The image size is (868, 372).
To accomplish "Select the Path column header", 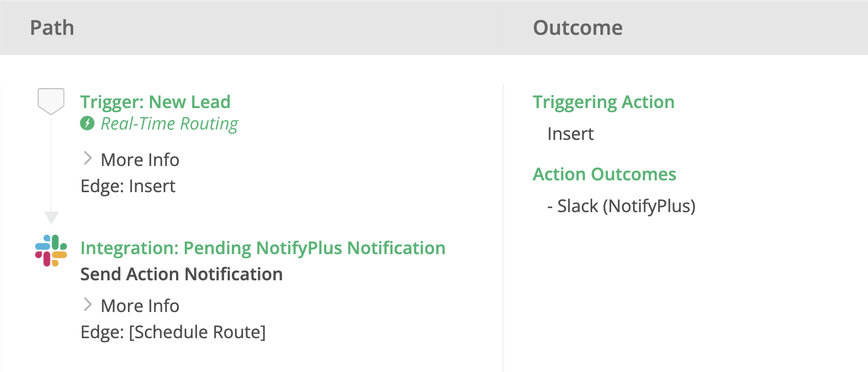I will 52,28.
